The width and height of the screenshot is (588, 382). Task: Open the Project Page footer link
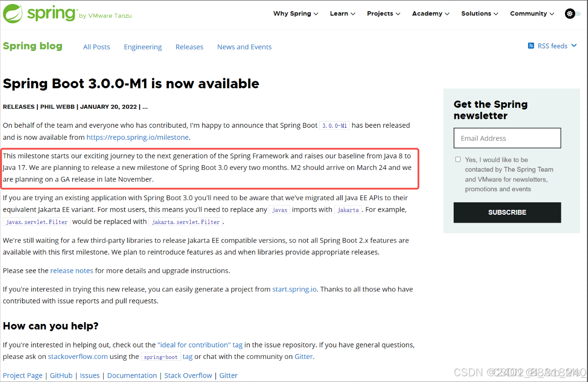[23, 375]
